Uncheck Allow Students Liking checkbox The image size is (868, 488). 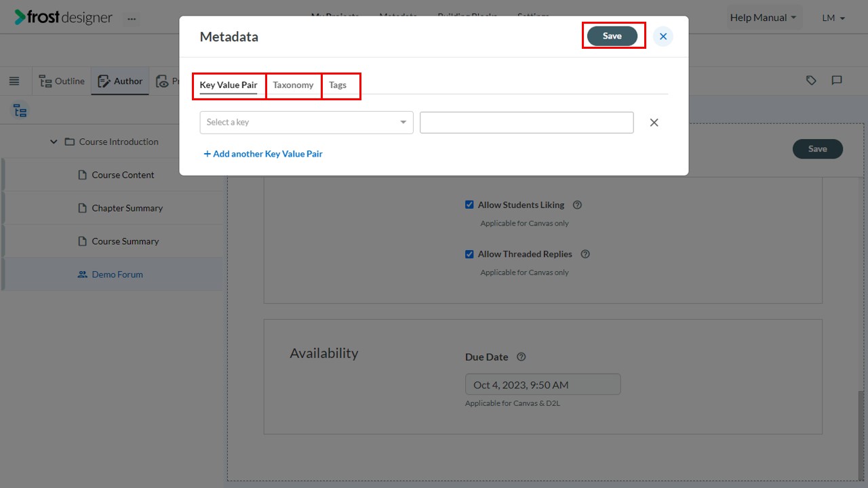click(469, 205)
